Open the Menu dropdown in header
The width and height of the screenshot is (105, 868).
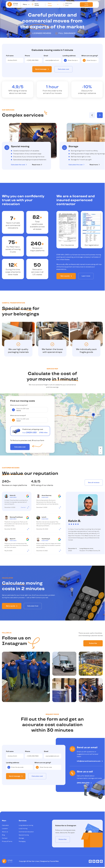tap(26, 4)
